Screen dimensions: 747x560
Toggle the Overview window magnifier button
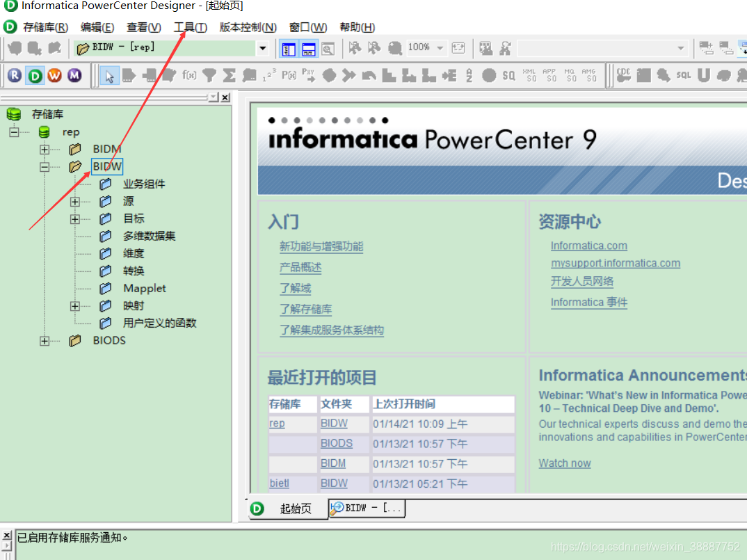click(x=328, y=49)
